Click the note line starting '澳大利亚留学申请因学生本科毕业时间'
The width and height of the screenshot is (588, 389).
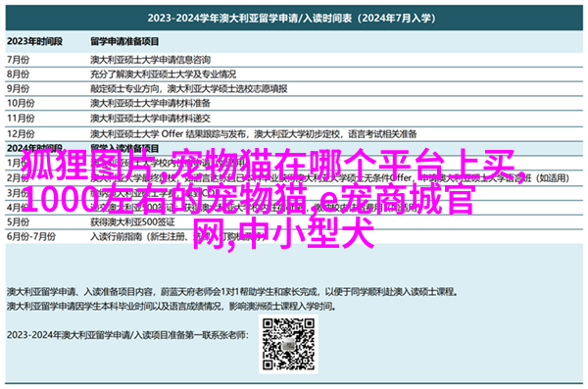click(x=171, y=307)
